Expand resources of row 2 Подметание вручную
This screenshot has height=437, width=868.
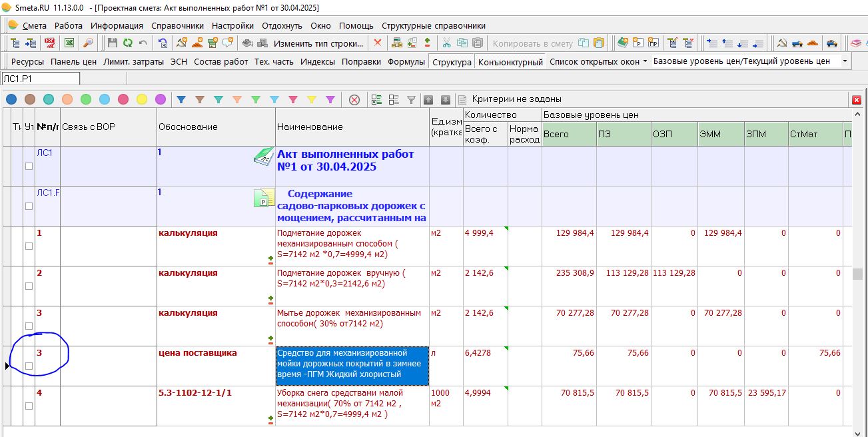tap(270, 300)
